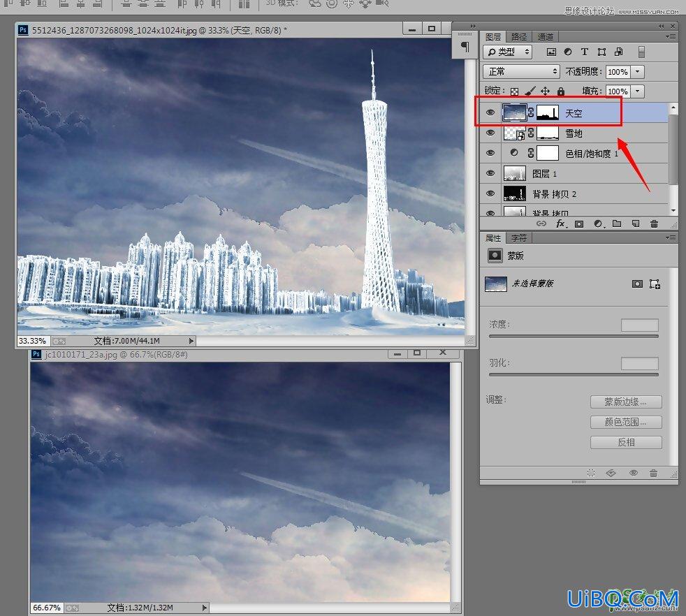This screenshot has width=686, height=616.
Task: Open the Layers panel flyout menu
Action: [x=671, y=37]
